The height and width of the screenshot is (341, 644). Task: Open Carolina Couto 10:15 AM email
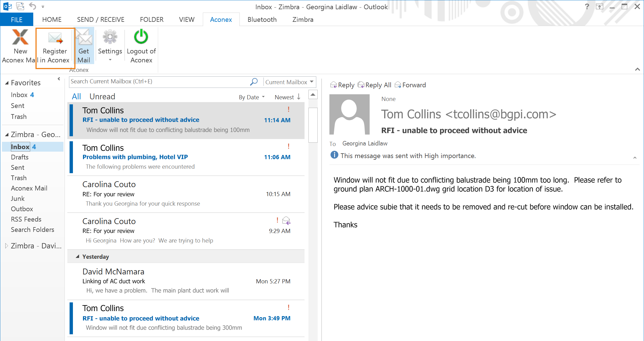(186, 194)
